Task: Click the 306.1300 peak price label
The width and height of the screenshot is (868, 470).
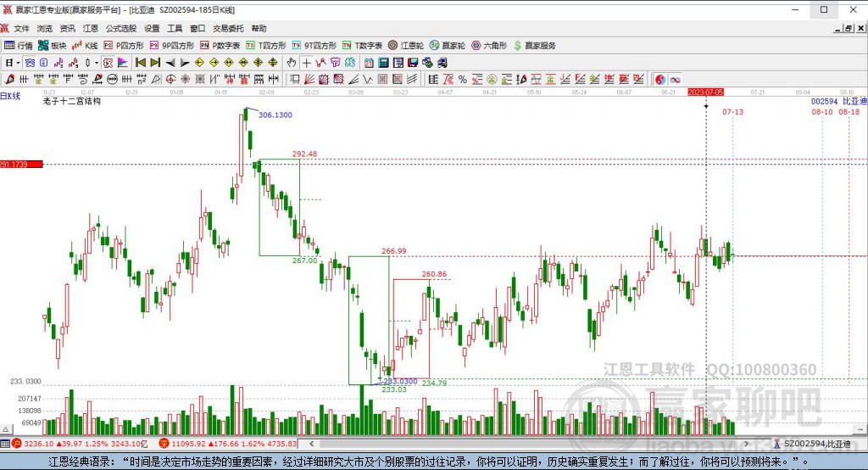Action: tap(275, 115)
